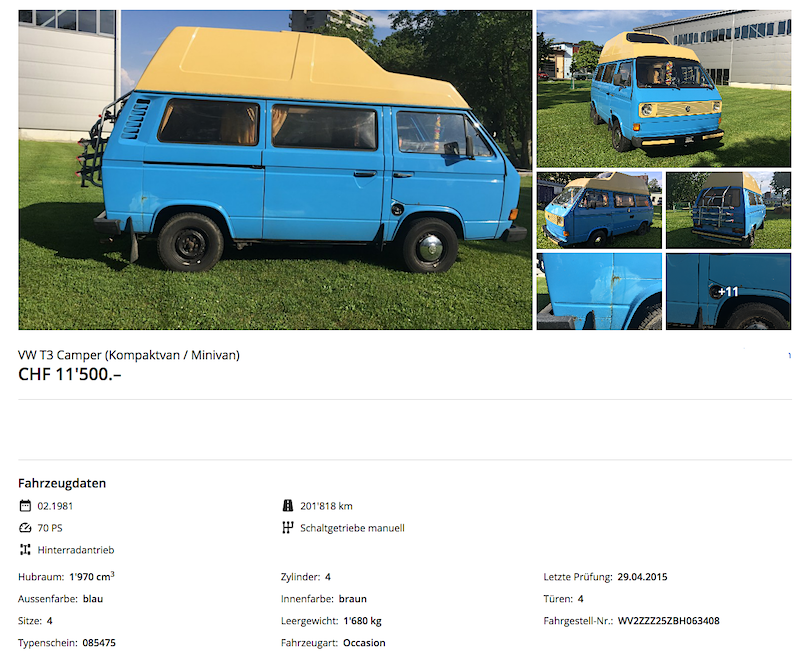Open the rust spot close-up thumbnail
The width and height of the screenshot is (800, 661).
point(599,291)
